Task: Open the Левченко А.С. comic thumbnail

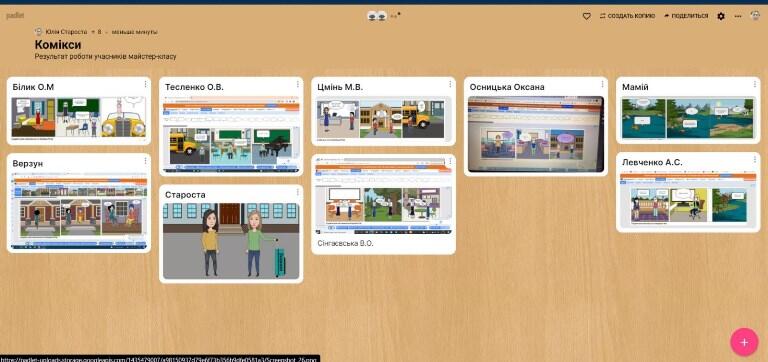Action: click(688, 201)
